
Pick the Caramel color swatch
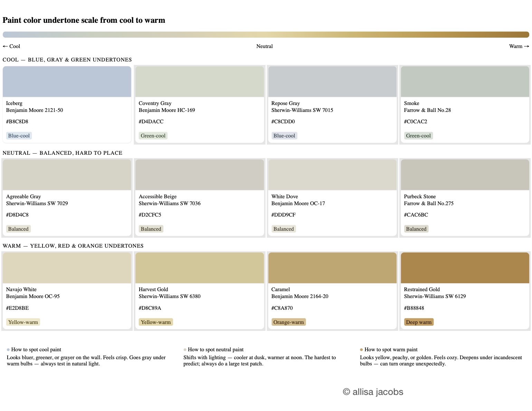click(332, 268)
